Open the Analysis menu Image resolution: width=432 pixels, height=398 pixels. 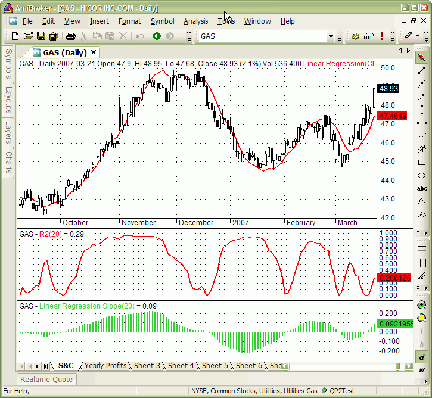pyautogui.click(x=196, y=21)
